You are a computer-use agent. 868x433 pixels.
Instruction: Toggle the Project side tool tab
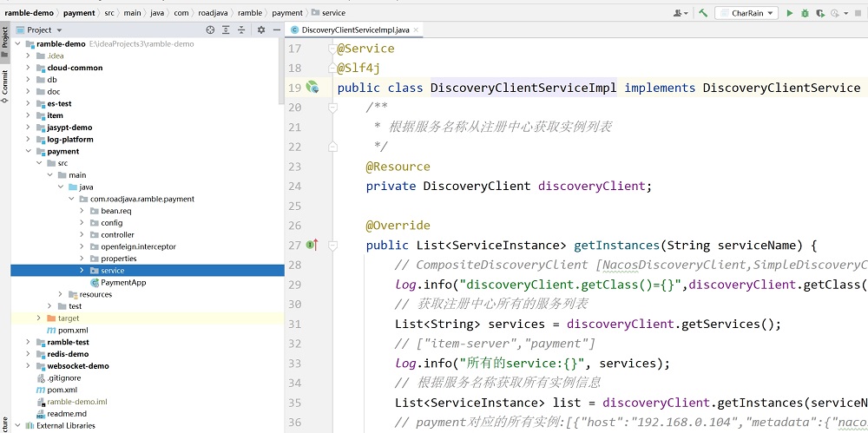(5, 41)
